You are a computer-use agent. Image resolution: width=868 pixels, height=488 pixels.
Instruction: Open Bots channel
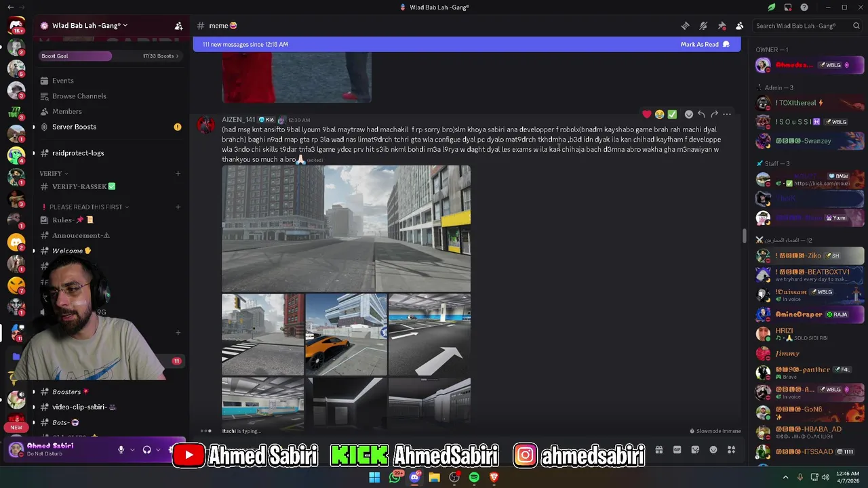pos(110,422)
